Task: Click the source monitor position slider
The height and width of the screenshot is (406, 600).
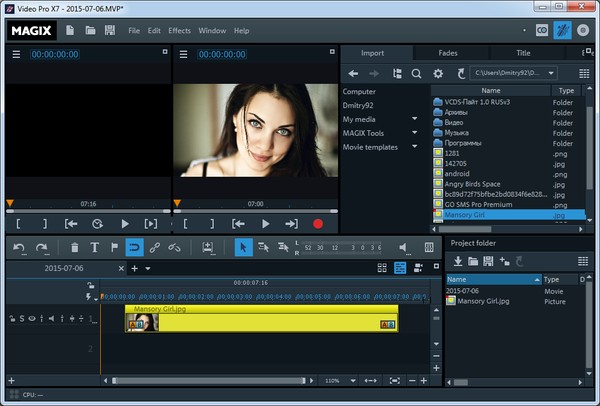Action: click(x=88, y=211)
